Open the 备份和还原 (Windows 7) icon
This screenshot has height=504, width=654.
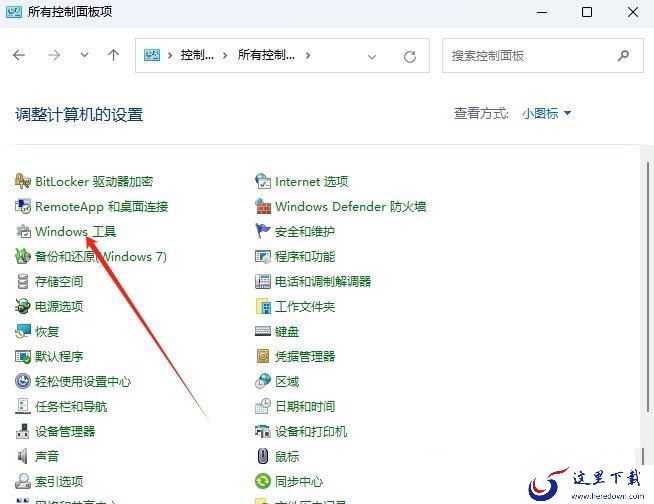coord(23,256)
